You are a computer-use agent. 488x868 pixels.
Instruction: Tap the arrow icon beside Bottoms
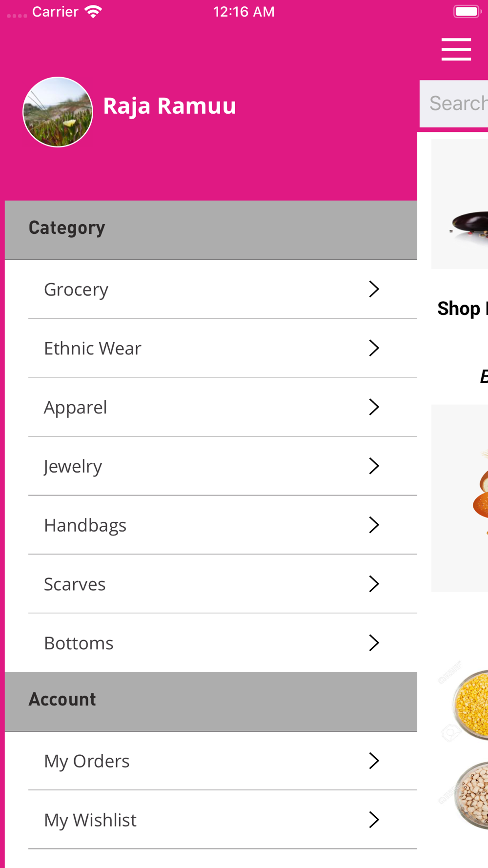374,643
